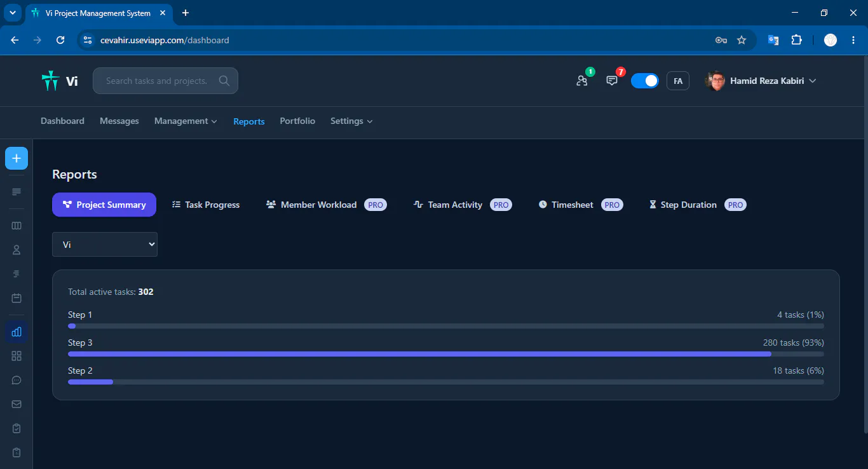Click the 18 tasks (6%) label
Screen dimensions: 868x469
(x=798, y=370)
